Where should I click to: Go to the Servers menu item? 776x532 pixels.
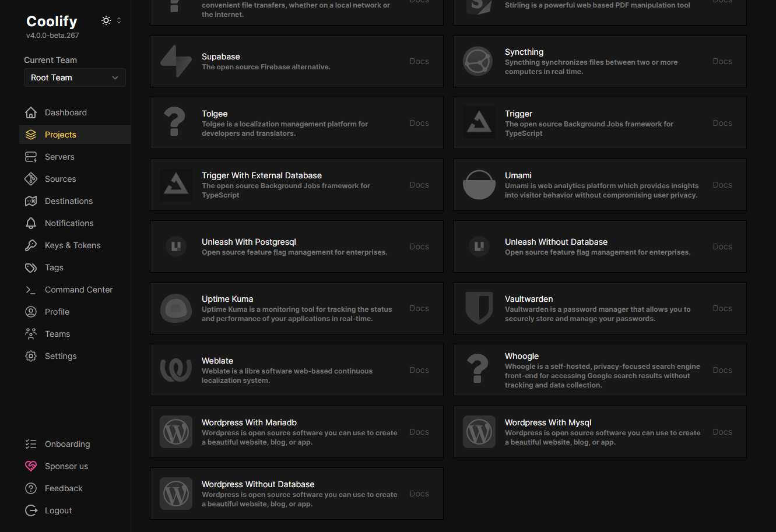(75, 157)
